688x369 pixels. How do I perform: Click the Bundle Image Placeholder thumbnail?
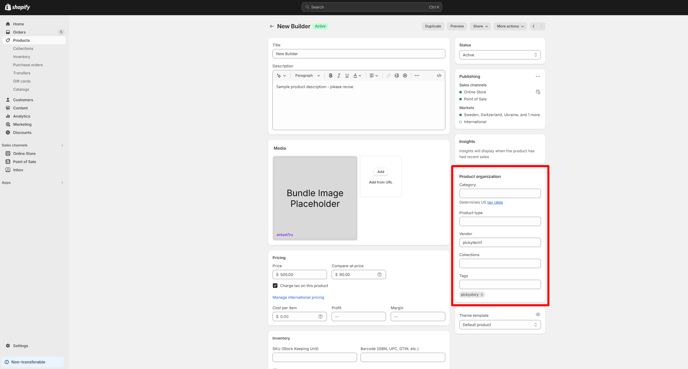click(x=315, y=198)
